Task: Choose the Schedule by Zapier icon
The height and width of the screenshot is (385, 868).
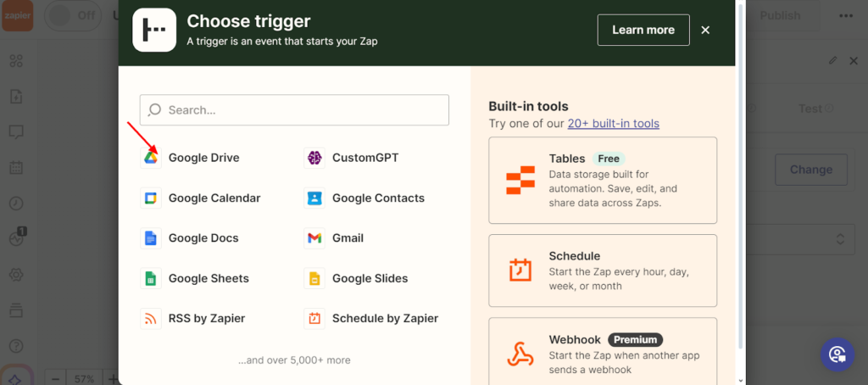Action: (314, 319)
